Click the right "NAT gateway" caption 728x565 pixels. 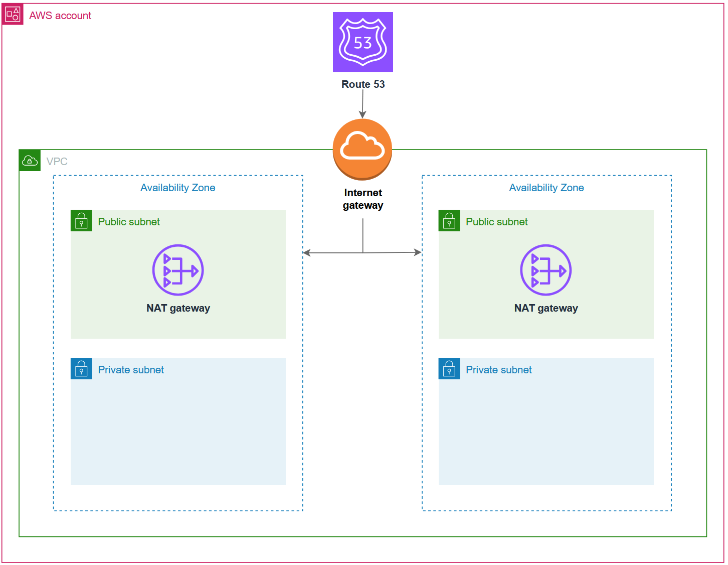[546, 308]
